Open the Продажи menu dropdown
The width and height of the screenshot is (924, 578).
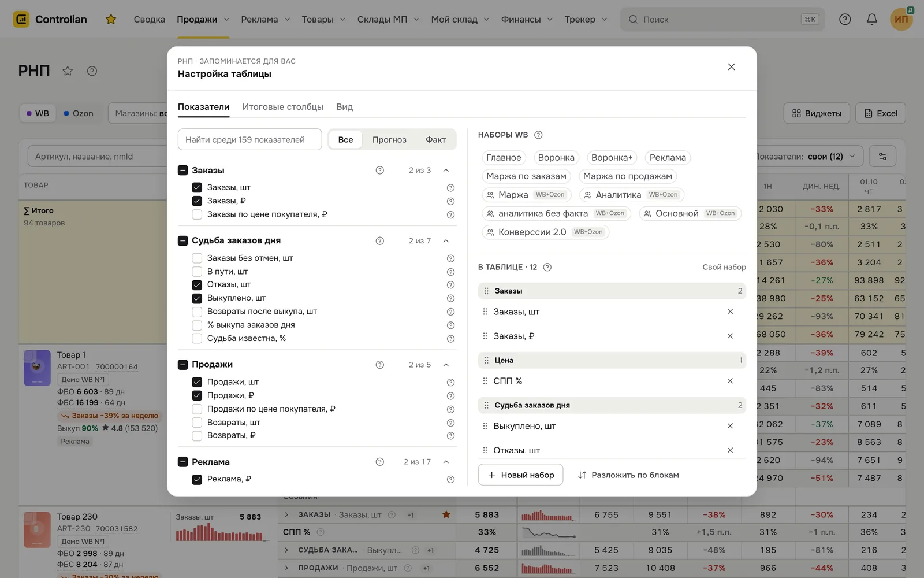203,19
